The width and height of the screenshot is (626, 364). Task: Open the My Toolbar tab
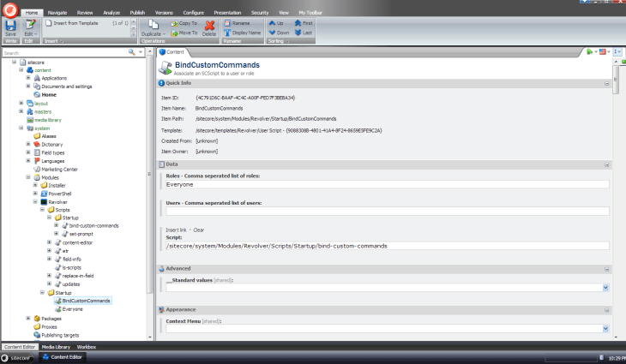(310, 13)
